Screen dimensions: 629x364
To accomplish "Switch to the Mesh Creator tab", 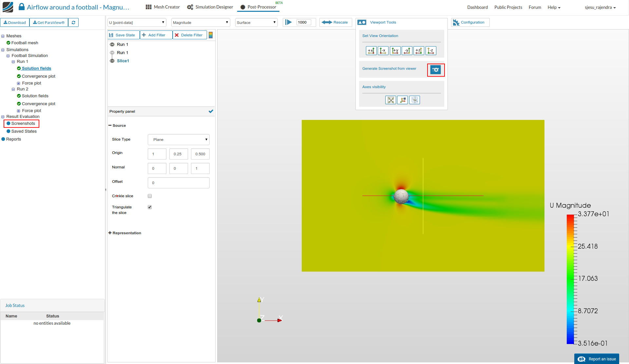I will point(163,7).
